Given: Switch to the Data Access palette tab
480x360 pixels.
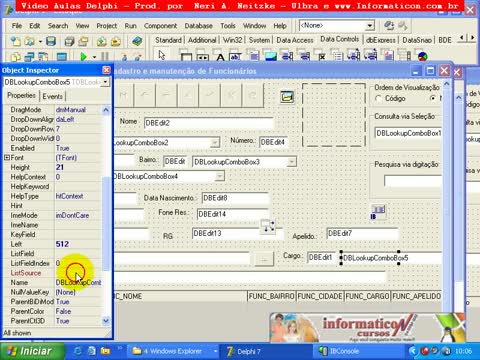Looking at the screenshot, I should [x=295, y=40].
